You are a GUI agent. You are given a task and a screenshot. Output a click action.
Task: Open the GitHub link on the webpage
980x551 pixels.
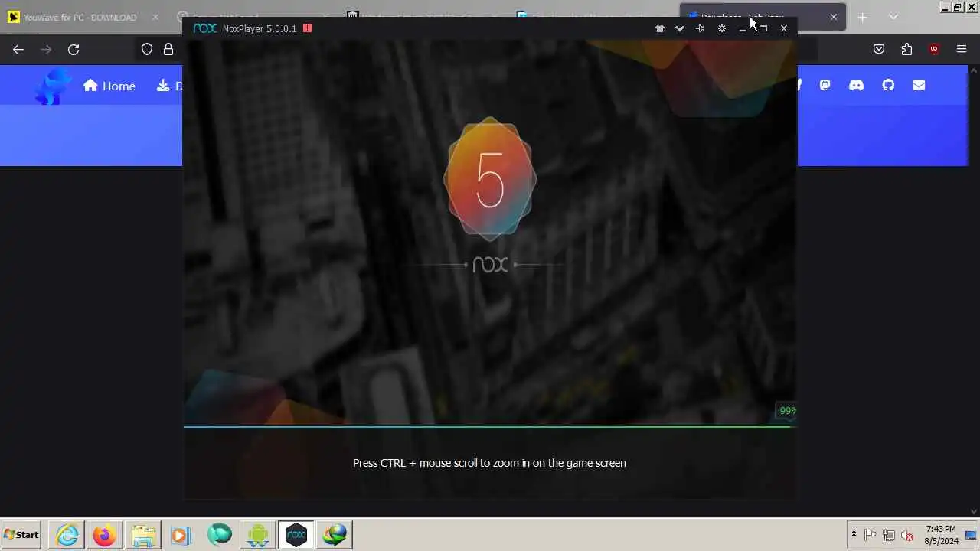888,85
